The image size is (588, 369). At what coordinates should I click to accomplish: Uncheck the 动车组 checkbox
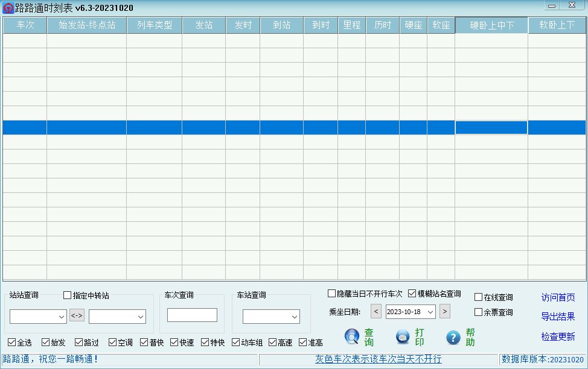point(235,342)
